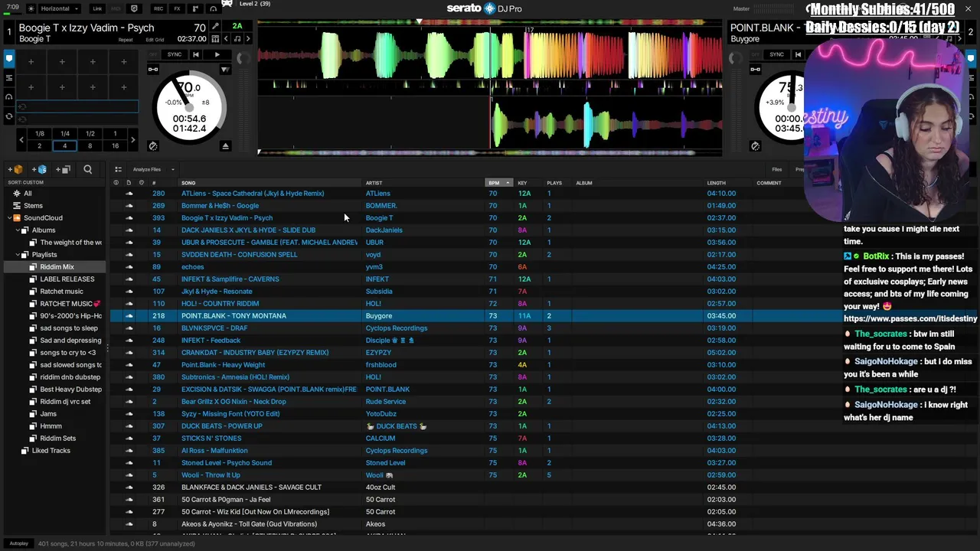Screen dimensions: 980x551
Task: Collapse the Playlists folder
Action: point(16,255)
